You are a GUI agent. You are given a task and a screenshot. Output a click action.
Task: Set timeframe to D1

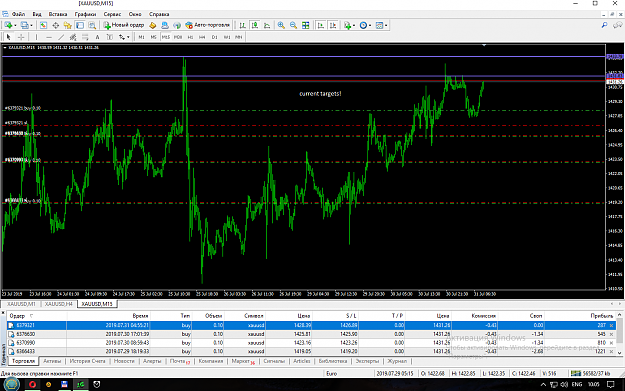[x=214, y=37]
